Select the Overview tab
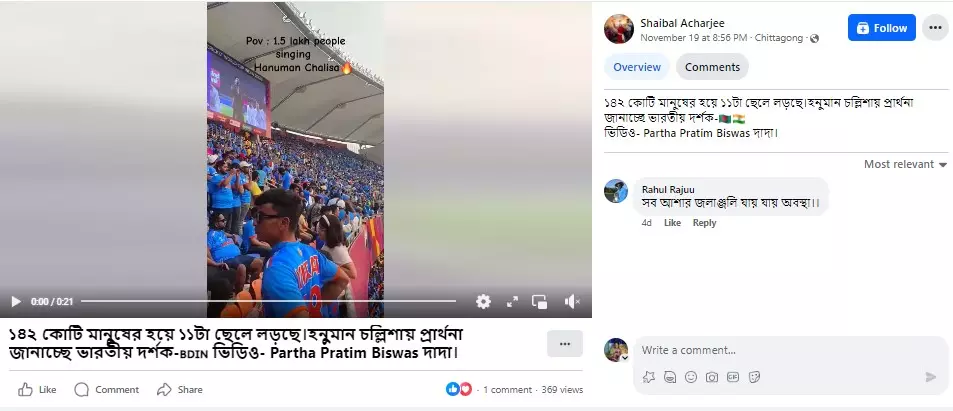This screenshot has width=953, height=411. coord(636,67)
